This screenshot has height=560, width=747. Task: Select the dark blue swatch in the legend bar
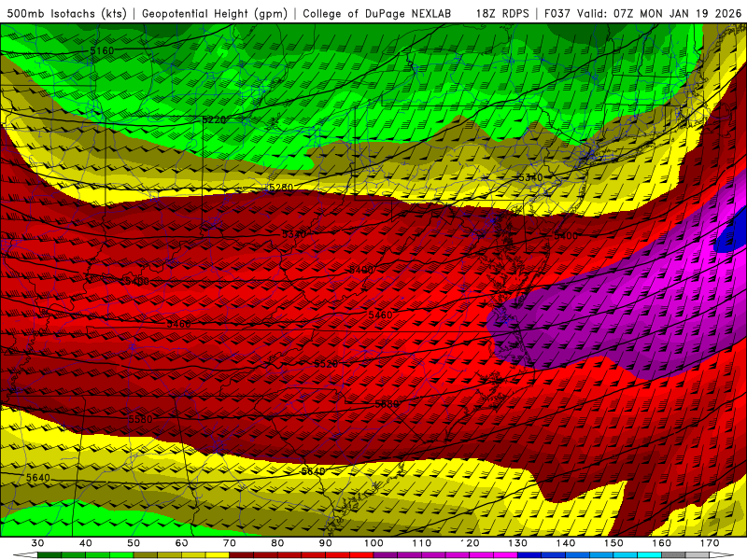coord(529,555)
